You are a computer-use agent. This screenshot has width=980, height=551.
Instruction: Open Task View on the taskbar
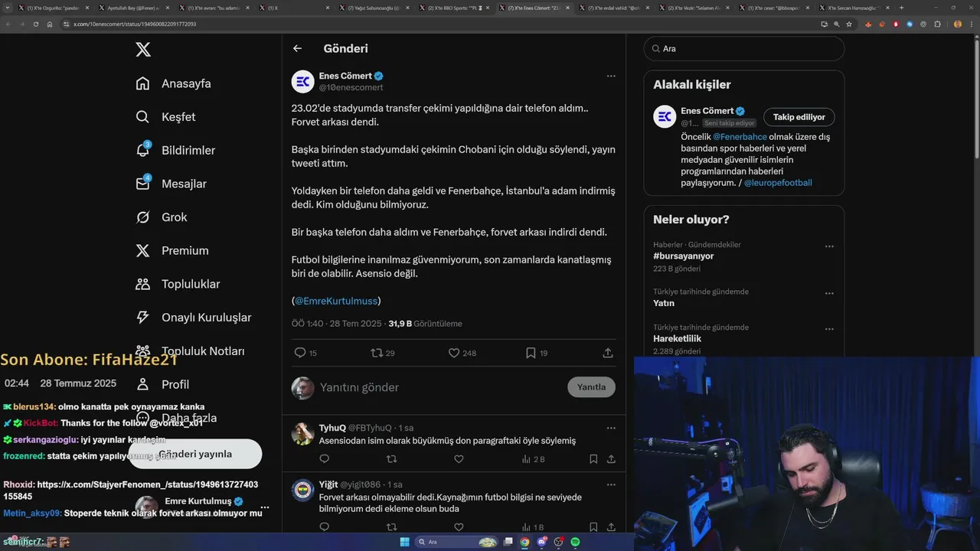tap(508, 542)
